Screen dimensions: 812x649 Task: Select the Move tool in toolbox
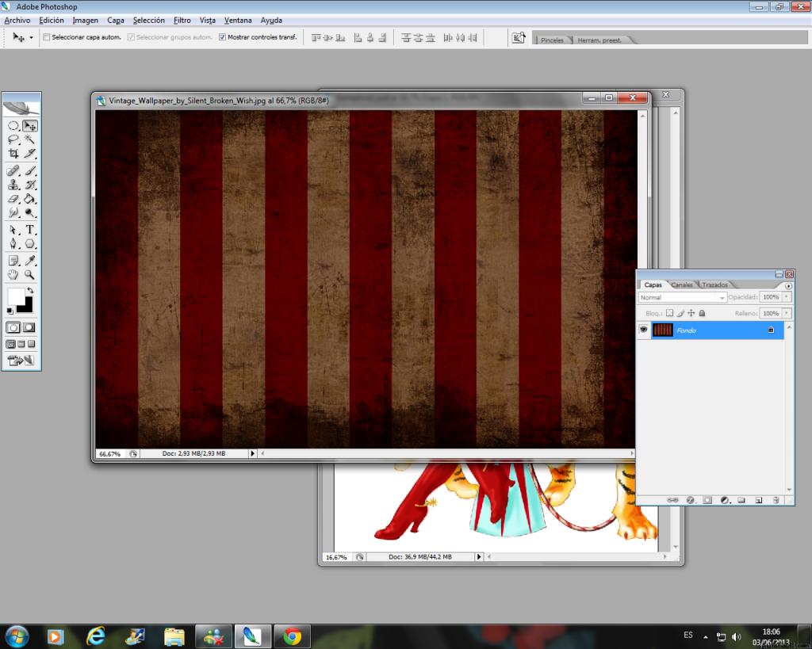tap(30, 126)
